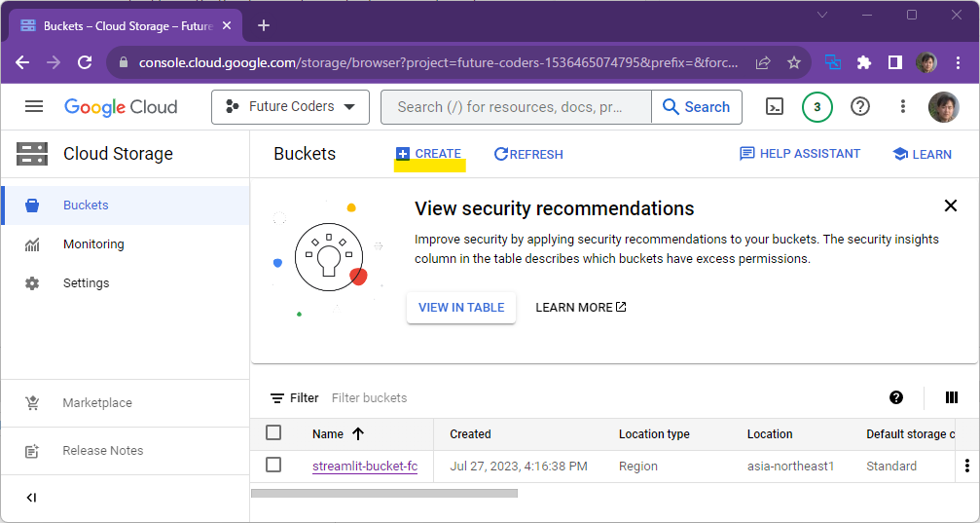
Task: Click the Created column header
Action: (x=470, y=434)
